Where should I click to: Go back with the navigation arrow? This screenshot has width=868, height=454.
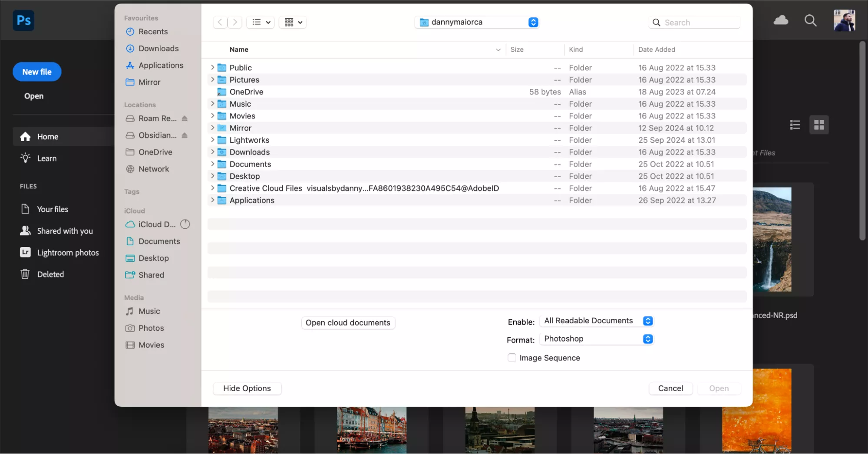[220, 22]
